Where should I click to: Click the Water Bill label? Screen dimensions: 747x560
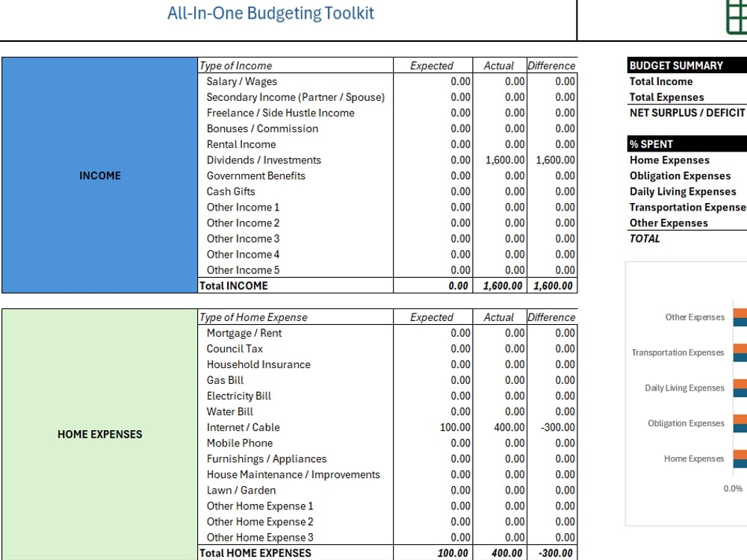[229, 411]
